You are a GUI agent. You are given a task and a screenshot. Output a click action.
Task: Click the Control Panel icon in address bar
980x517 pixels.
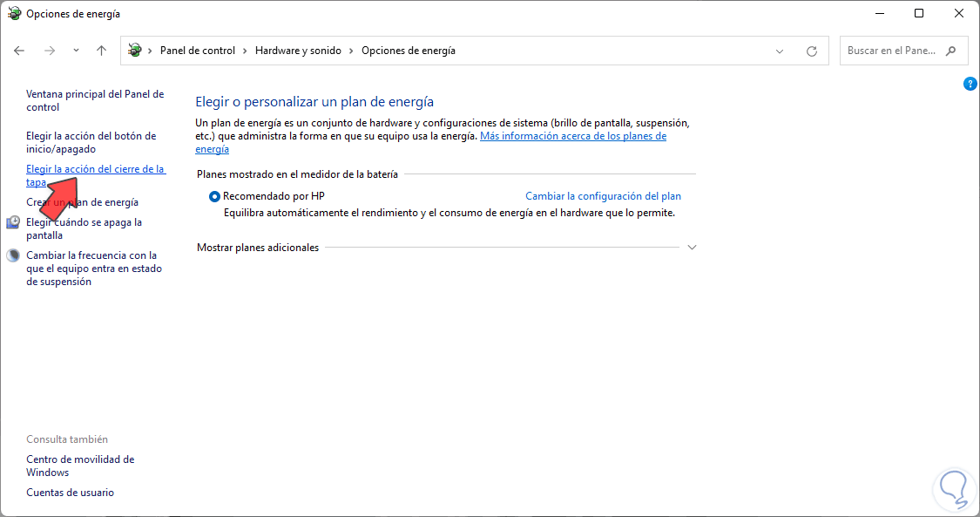134,50
